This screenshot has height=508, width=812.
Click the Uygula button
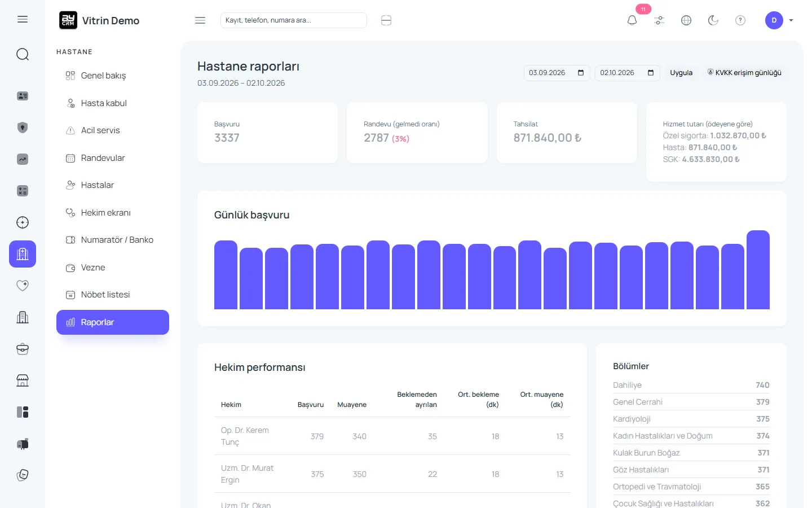(681, 73)
